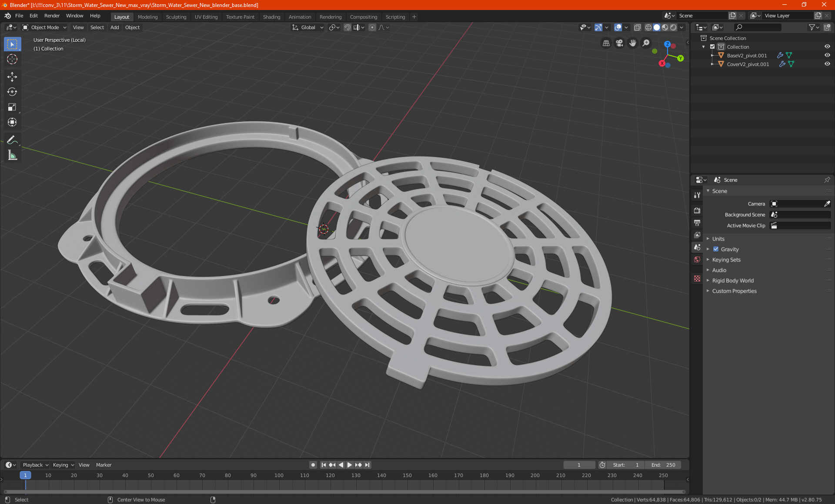This screenshot has width=835, height=504.
Task: Toggle proportional editing
Action: [x=372, y=27]
